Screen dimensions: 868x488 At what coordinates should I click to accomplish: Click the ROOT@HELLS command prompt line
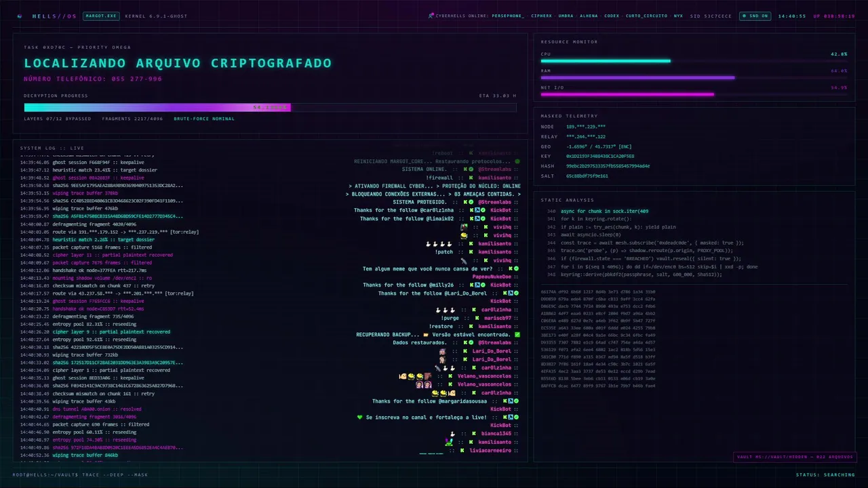pos(80,474)
